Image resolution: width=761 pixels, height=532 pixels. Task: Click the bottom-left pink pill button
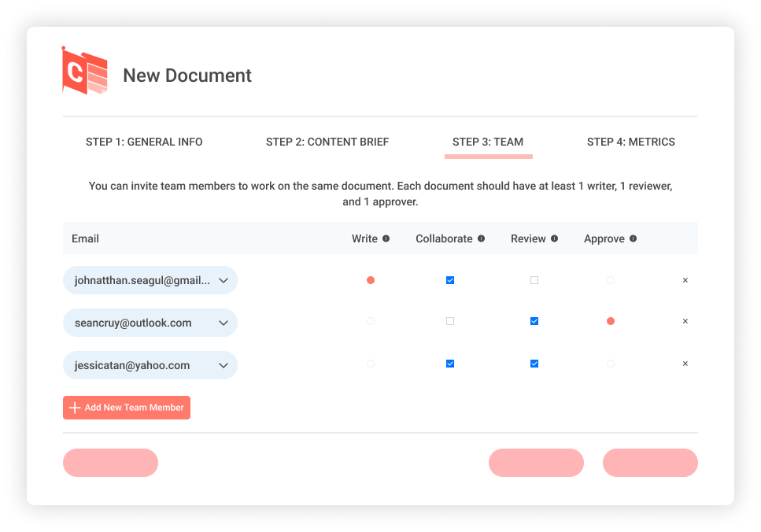[x=110, y=463]
